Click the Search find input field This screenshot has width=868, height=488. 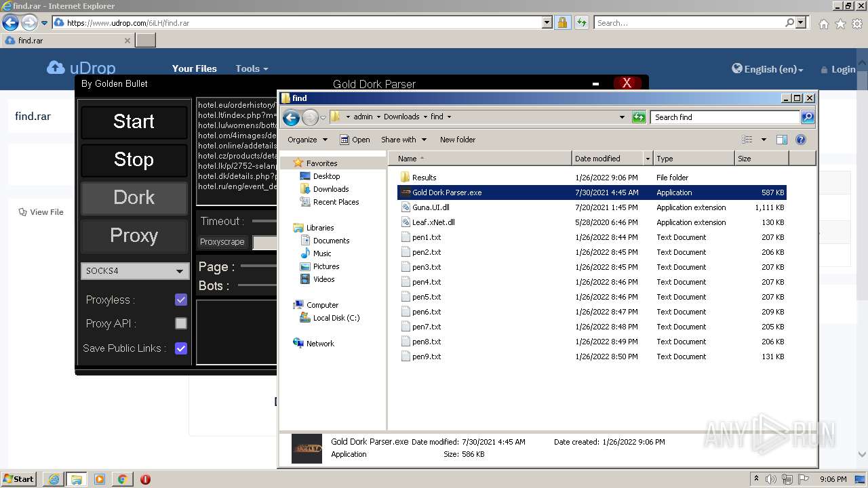pyautogui.click(x=725, y=117)
